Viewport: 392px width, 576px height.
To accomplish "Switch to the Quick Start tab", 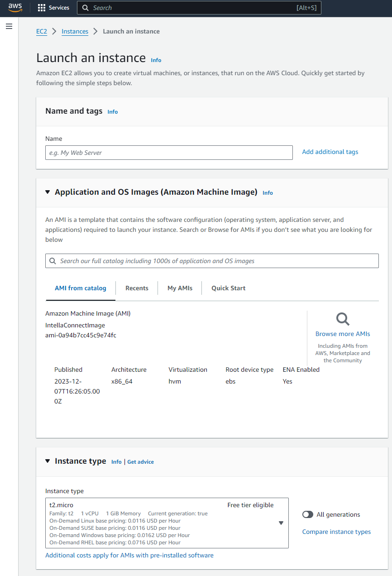I will 229,288.
